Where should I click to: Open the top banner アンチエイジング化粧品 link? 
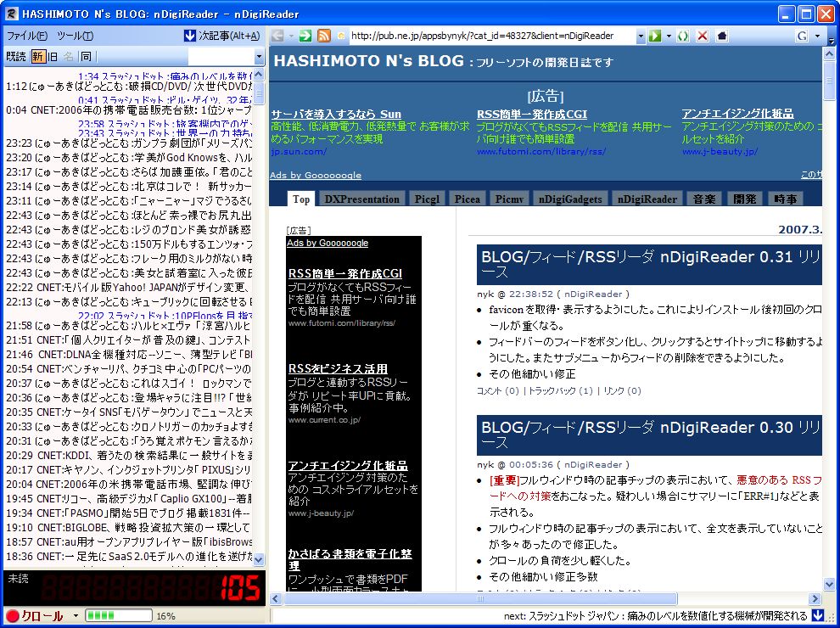pos(737,114)
